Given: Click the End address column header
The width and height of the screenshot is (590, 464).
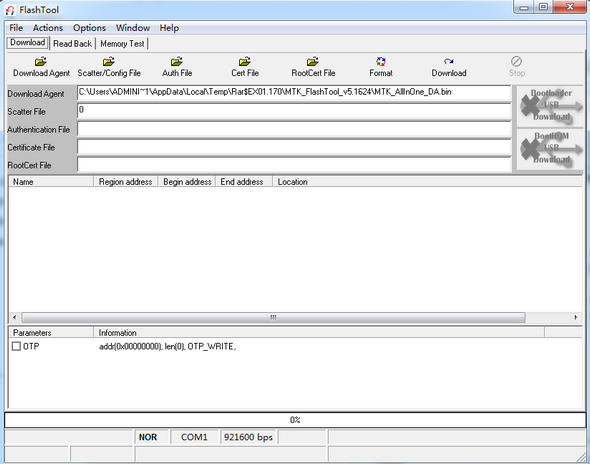Looking at the screenshot, I should [244, 182].
